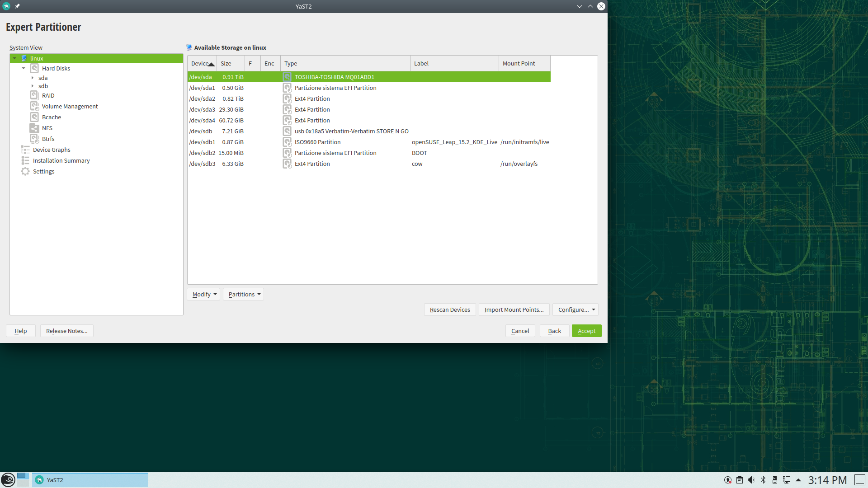Open the openSUSE application launcher
This screenshot has height=488, width=868.
pyautogui.click(x=8, y=480)
